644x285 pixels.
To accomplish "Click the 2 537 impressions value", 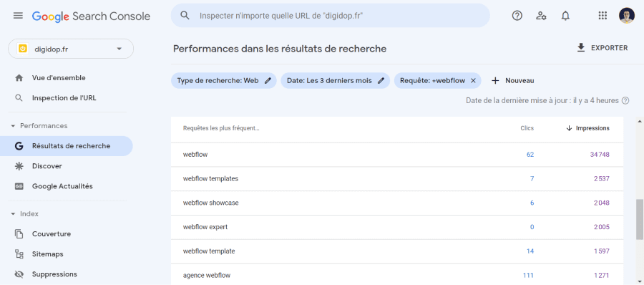I will (602, 179).
